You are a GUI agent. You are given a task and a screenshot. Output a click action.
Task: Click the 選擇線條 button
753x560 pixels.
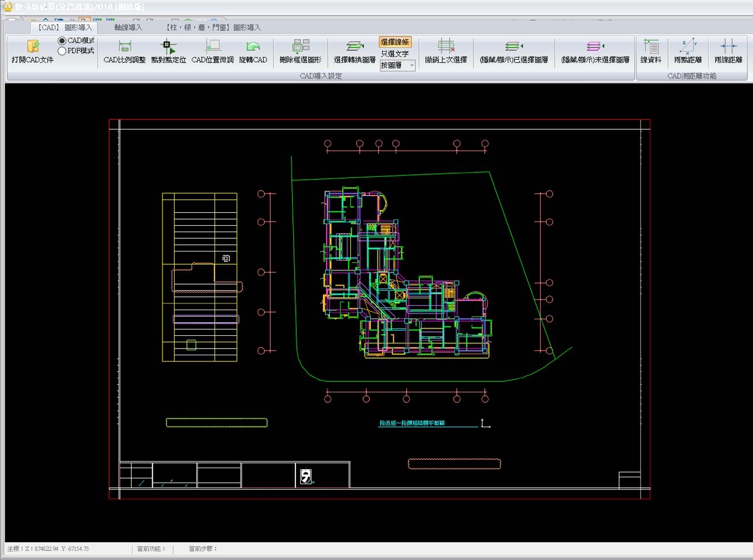[x=395, y=42]
